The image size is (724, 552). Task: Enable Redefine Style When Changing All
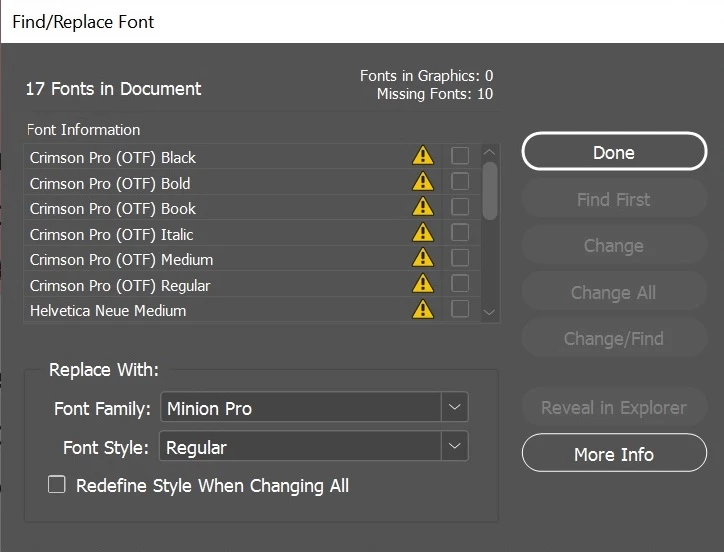[57, 485]
